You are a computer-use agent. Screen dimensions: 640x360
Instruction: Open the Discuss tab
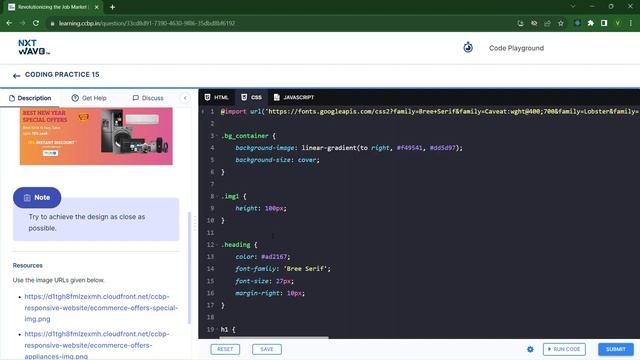(x=148, y=98)
